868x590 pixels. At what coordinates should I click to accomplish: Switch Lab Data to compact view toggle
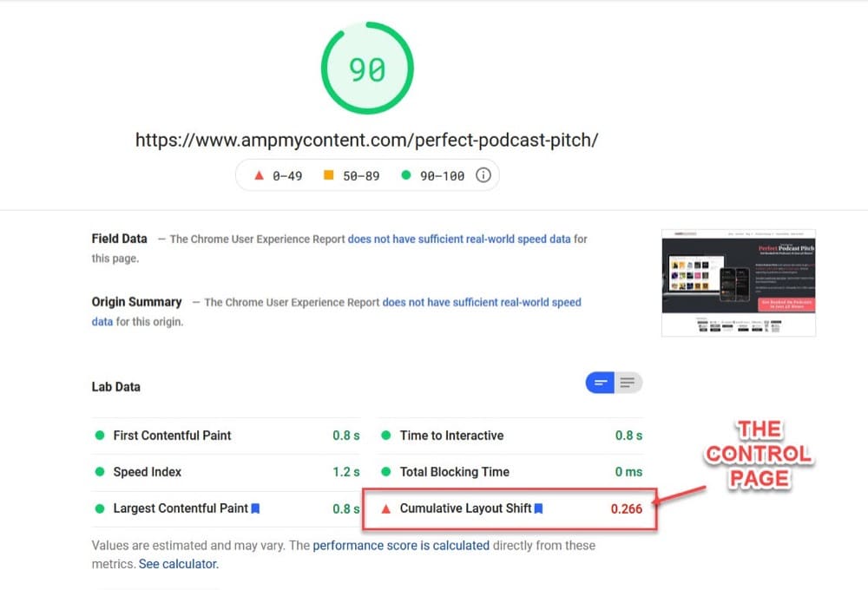[600, 383]
